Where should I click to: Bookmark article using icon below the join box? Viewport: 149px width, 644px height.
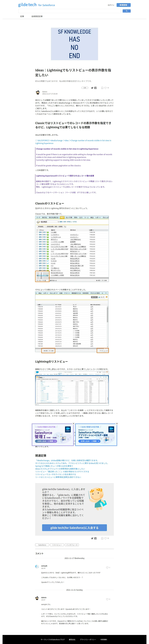[x=102, y=538]
